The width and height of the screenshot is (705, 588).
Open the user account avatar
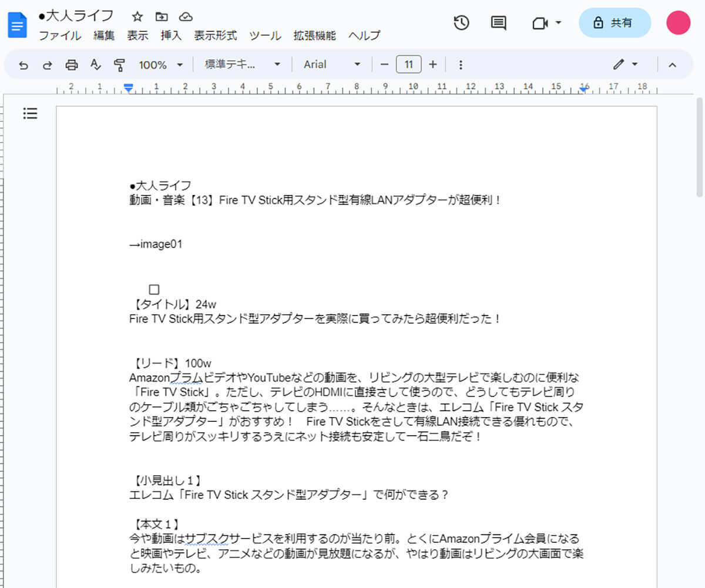678,23
